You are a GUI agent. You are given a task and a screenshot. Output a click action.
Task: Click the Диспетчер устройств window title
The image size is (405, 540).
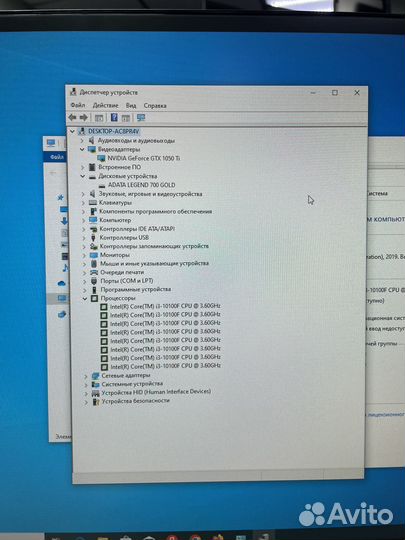(108, 92)
